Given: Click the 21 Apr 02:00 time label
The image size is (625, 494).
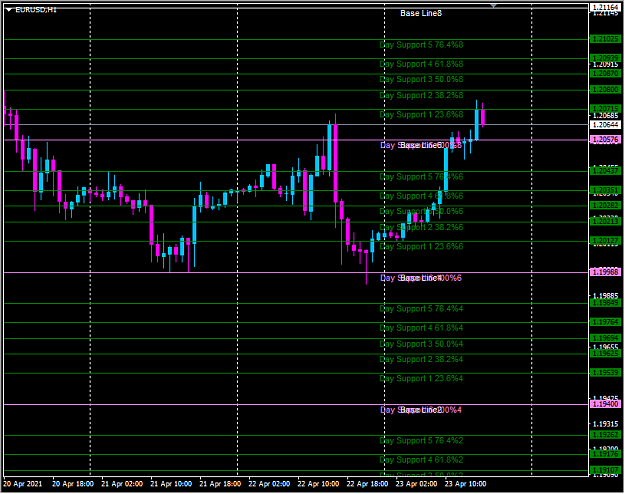Looking at the screenshot, I should pos(122,484).
